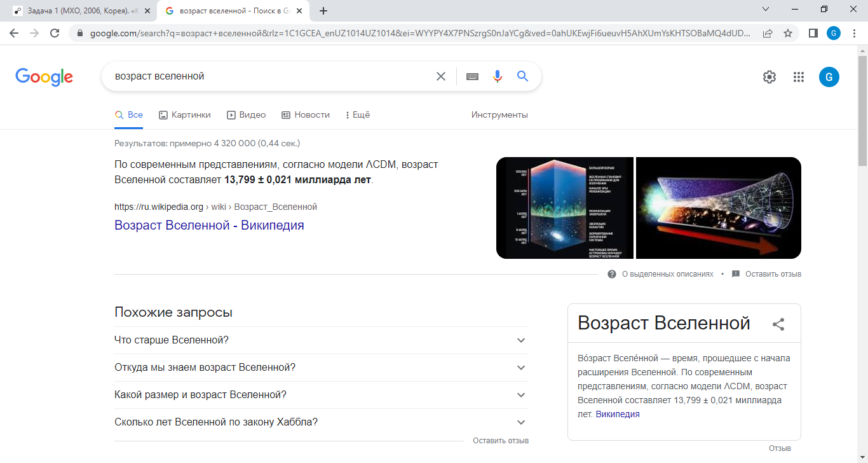Click the feedback icon beside Оставить отзыв
This screenshot has height=463, width=868.
[x=736, y=274]
